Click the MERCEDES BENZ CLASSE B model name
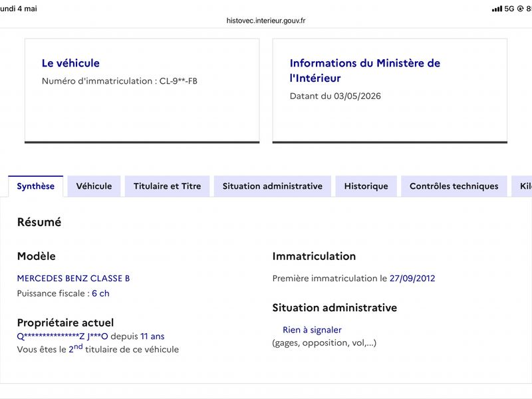Viewport: 532px width, 399px height. coord(73,278)
